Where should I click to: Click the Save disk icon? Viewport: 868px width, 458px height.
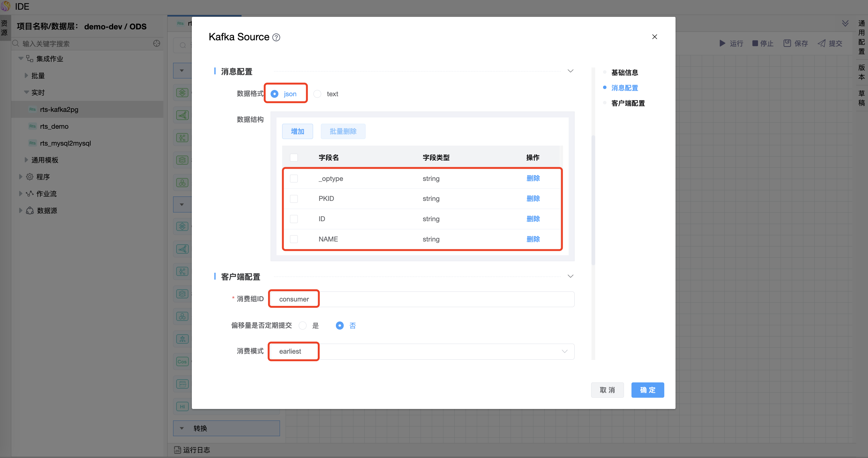click(787, 43)
